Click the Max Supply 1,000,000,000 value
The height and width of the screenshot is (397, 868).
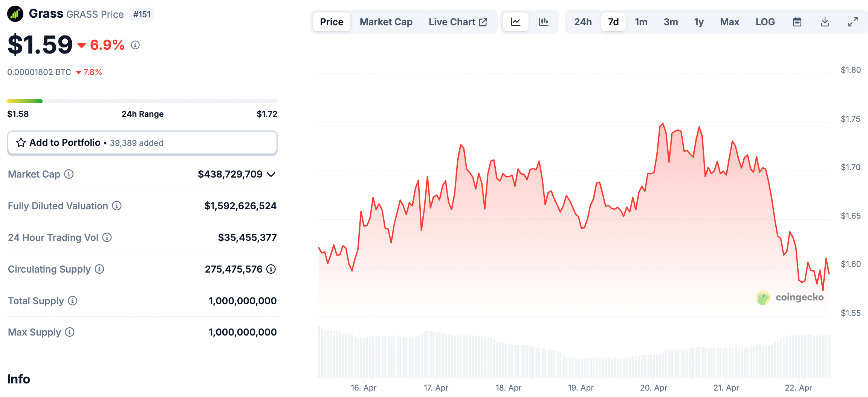click(243, 332)
